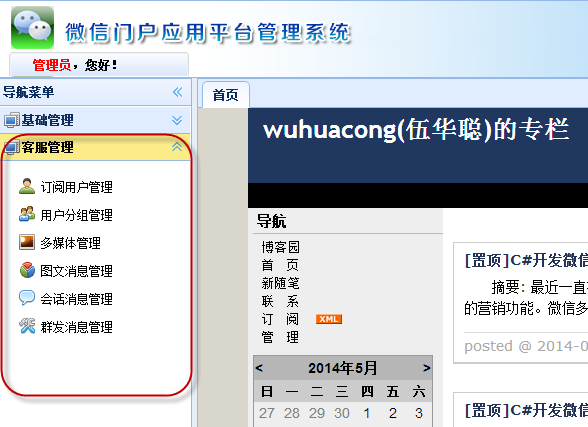Click the 图文消息管理 colored ball icon

[x=27, y=270]
